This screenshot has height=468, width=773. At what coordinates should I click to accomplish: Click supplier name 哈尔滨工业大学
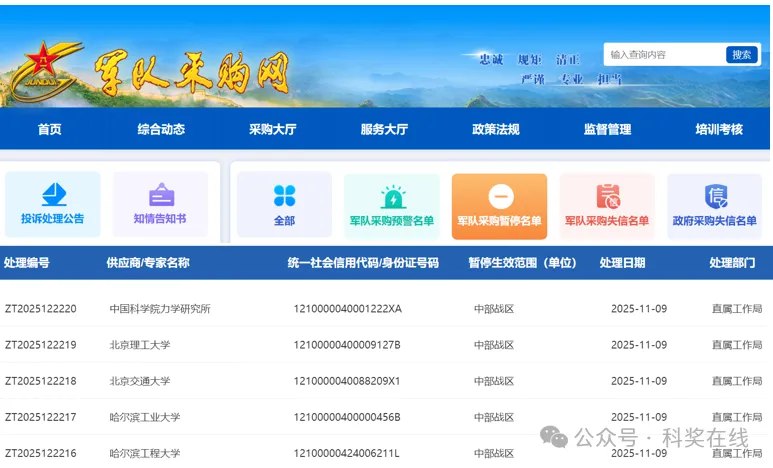(x=144, y=417)
